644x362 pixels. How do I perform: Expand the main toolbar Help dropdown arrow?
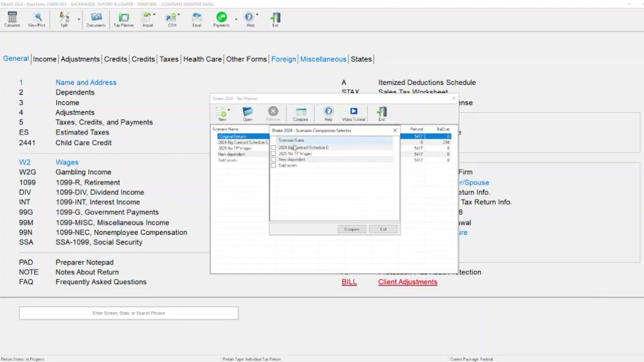(x=257, y=15)
